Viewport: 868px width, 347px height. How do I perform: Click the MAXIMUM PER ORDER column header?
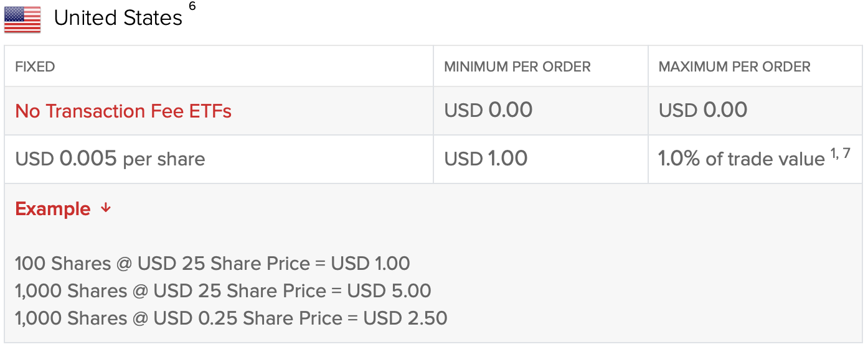coord(735,67)
